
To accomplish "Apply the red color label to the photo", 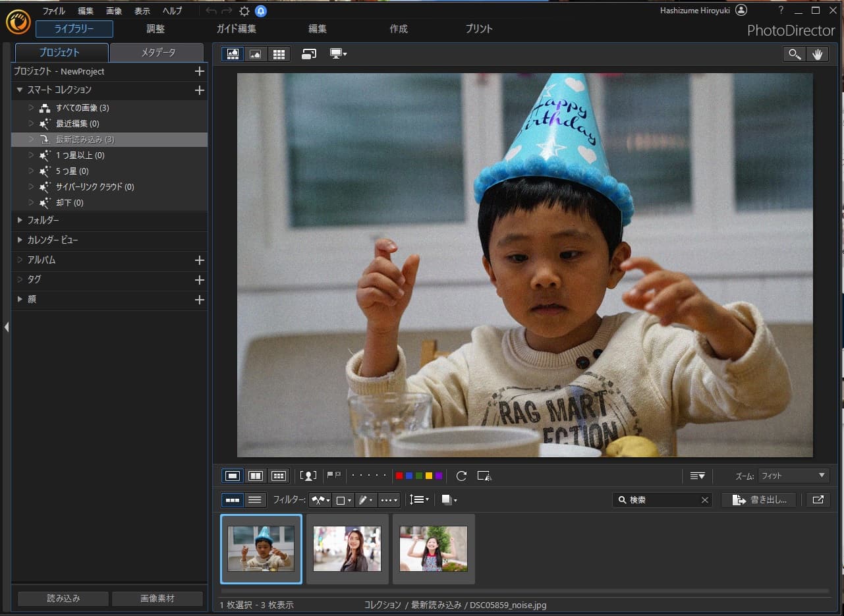I will point(399,475).
